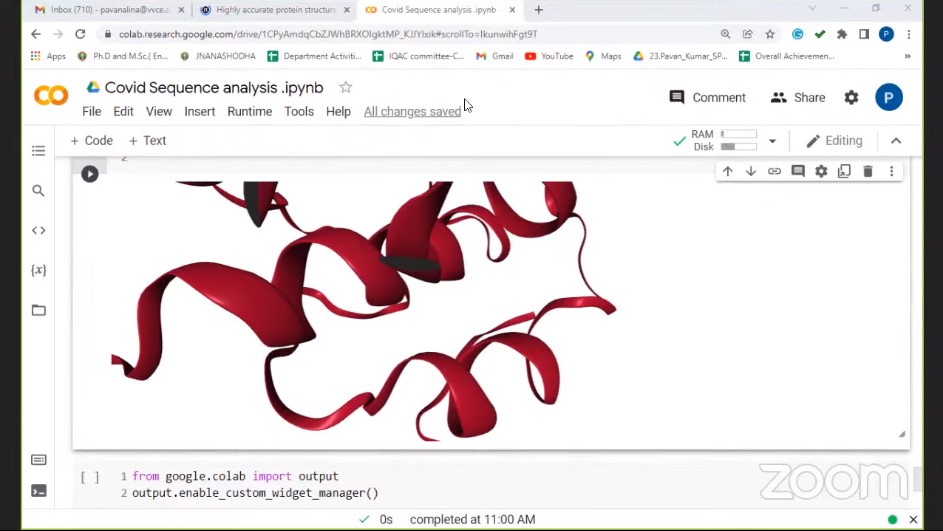Click the browser address bar URL
Image resolution: width=943 pixels, height=531 pixels.
tap(328, 34)
